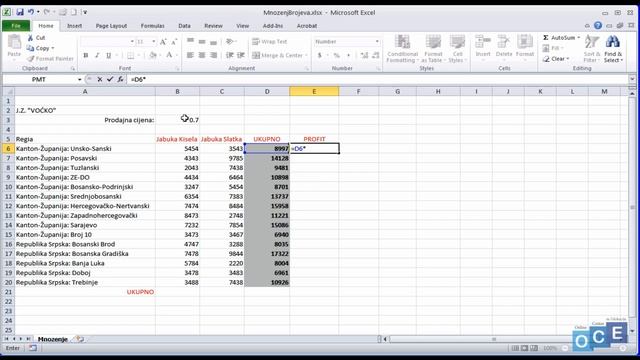This screenshot has width=640, height=360.
Task: Click in the formula bar text
Action: 138,79
